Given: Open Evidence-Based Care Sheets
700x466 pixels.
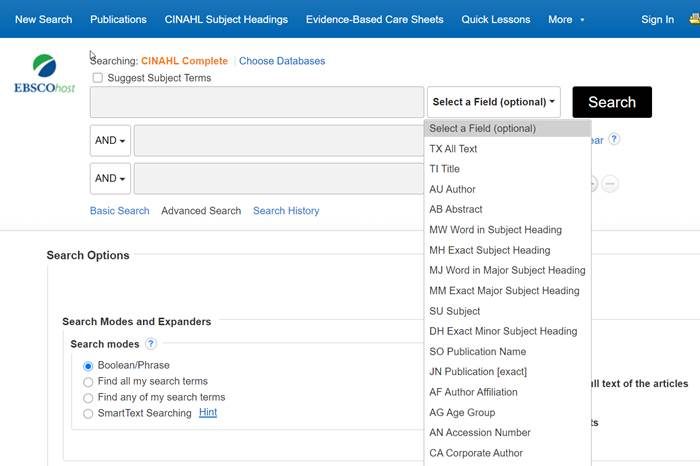Looking at the screenshot, I should pos(375,20).
